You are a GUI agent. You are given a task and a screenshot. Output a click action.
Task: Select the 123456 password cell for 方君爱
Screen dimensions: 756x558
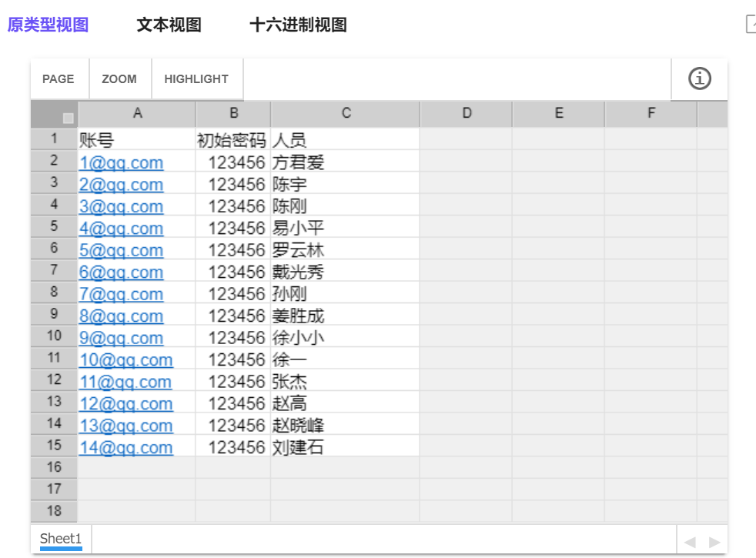(x=232, y=162)
